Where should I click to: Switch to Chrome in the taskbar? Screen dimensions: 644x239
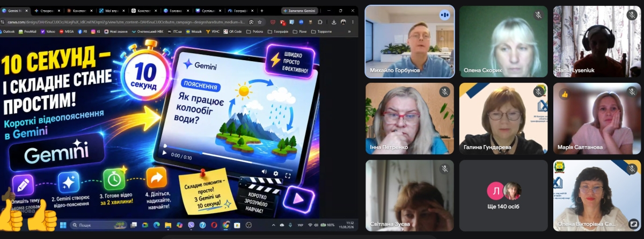[x=226, y=226]
